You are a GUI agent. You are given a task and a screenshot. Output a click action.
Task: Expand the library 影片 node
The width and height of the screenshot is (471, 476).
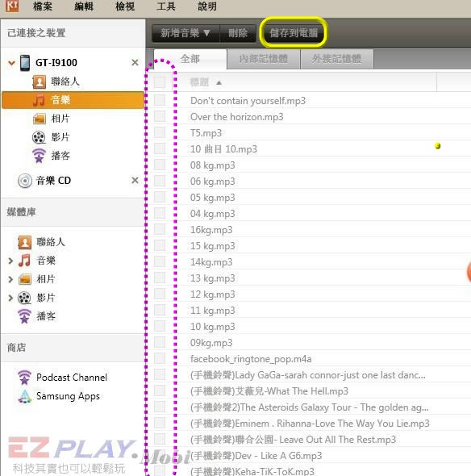click(x=10, y=298)
